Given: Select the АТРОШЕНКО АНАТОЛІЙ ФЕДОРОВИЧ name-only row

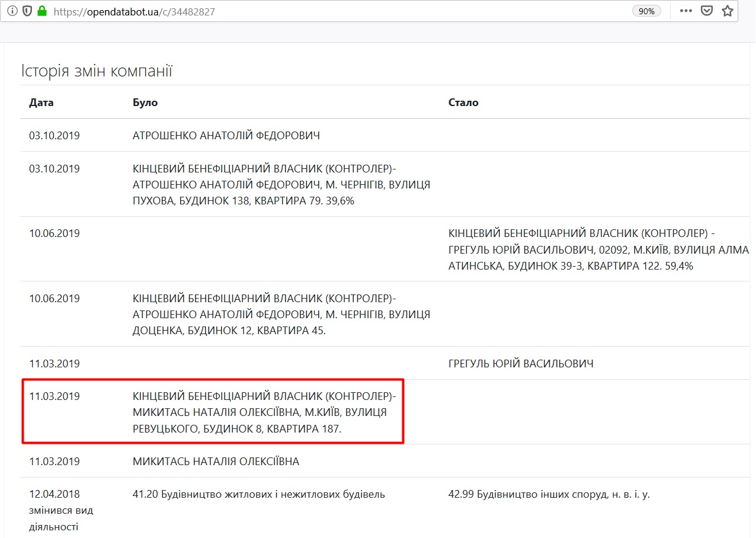Looking at the screenshot, I should pos(226,136).
